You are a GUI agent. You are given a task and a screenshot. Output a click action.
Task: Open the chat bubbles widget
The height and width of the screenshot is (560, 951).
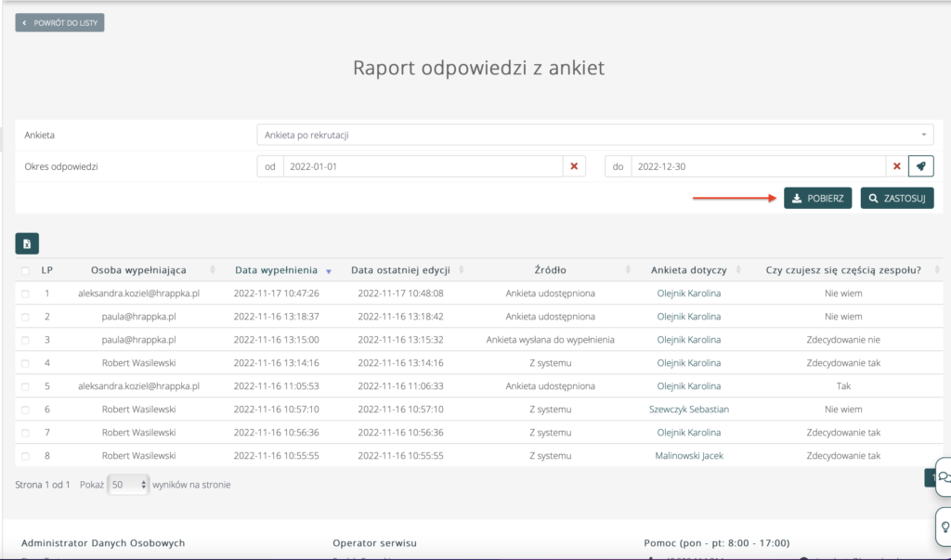943,477
